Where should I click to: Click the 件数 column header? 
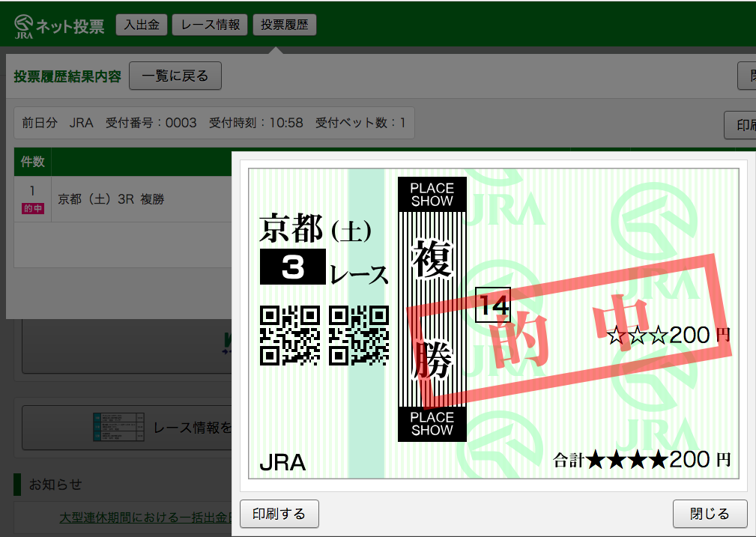click(x=32, y=162)
